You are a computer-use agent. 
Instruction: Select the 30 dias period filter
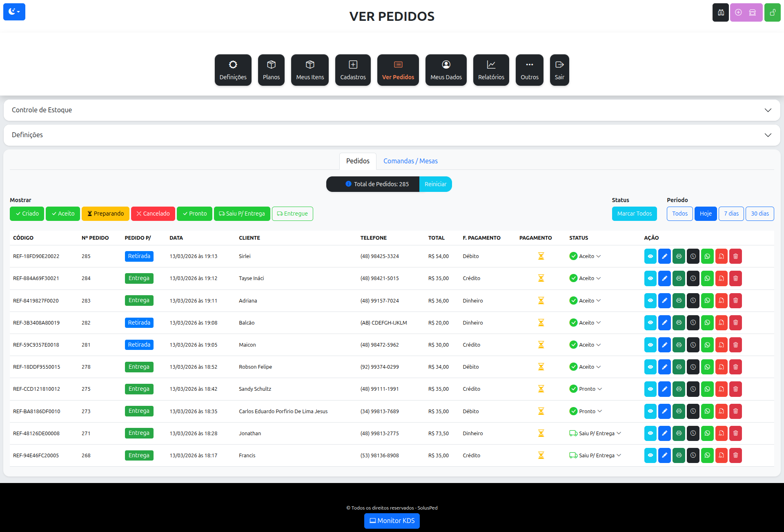pos(760,214)
